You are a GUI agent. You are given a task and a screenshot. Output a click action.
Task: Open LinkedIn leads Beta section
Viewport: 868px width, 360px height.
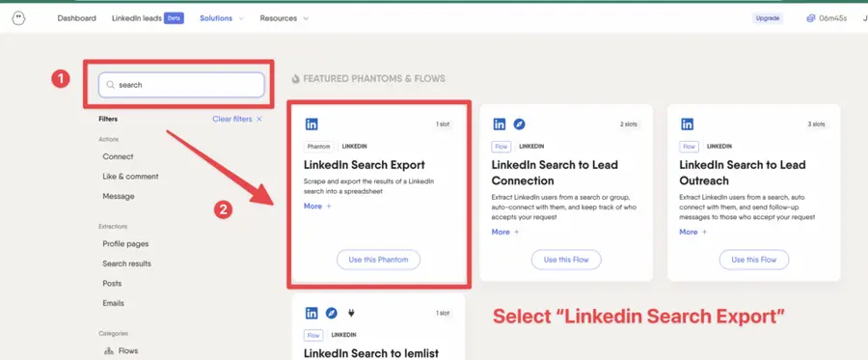coord(148,18)
